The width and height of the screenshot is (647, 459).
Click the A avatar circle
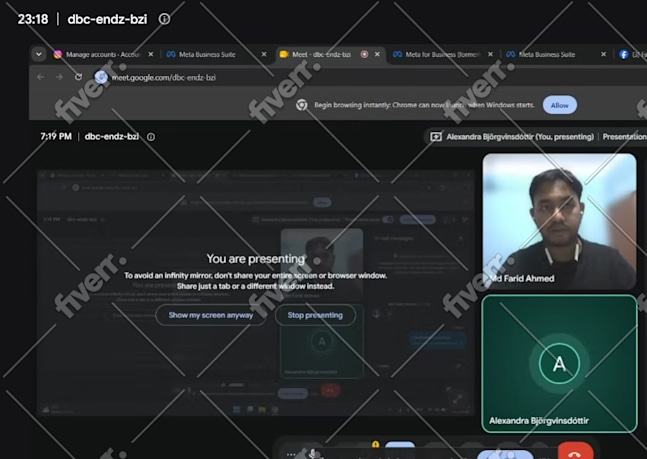[560, 364]
